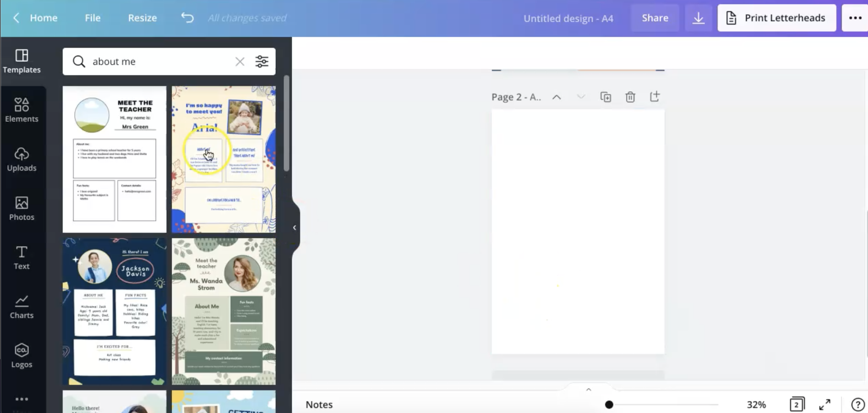Clear the 'about me' search text
Image resolution: width=868 pixels, height=413 pixels.
click(x=240, y=62)
